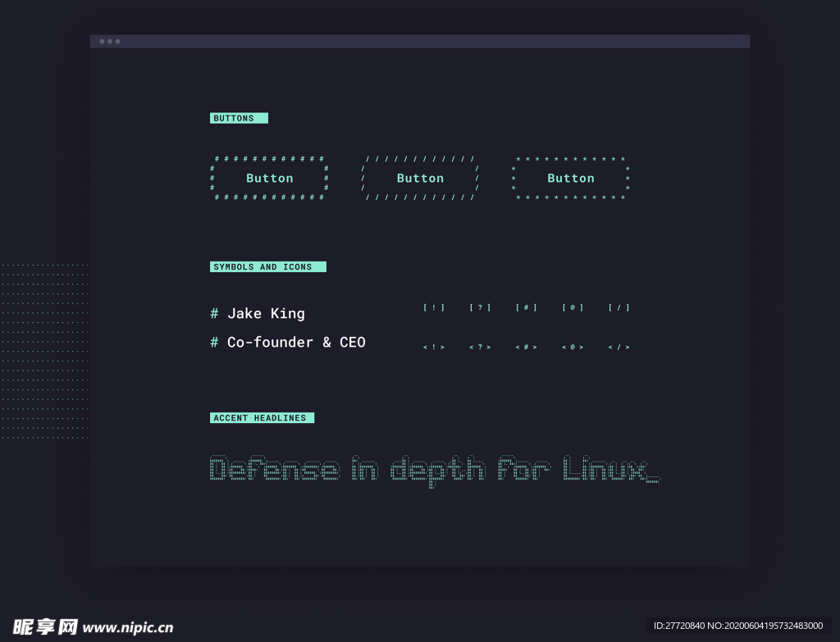Screen dimensions: 840x642
Task: Click the square-bracket exclamation icon
Action: [x=434, y=307]
